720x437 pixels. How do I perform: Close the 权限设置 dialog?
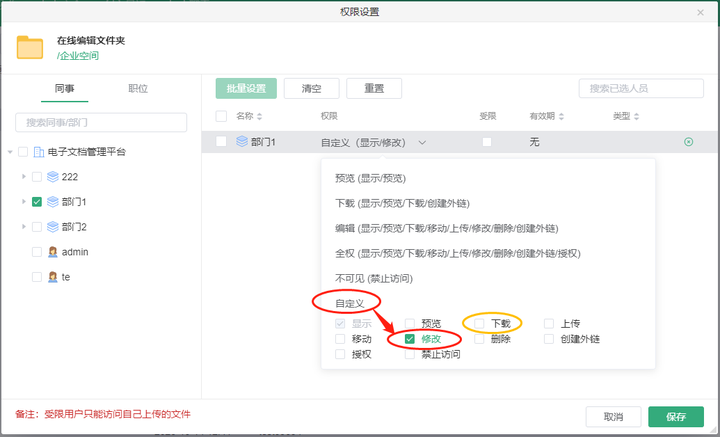700,12
